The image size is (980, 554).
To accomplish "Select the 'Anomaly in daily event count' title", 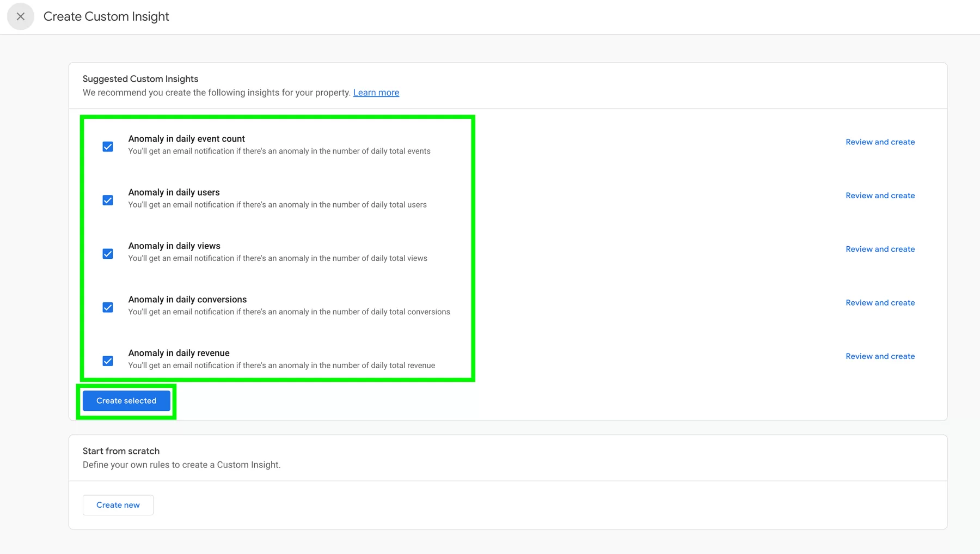I will point(187,139).
